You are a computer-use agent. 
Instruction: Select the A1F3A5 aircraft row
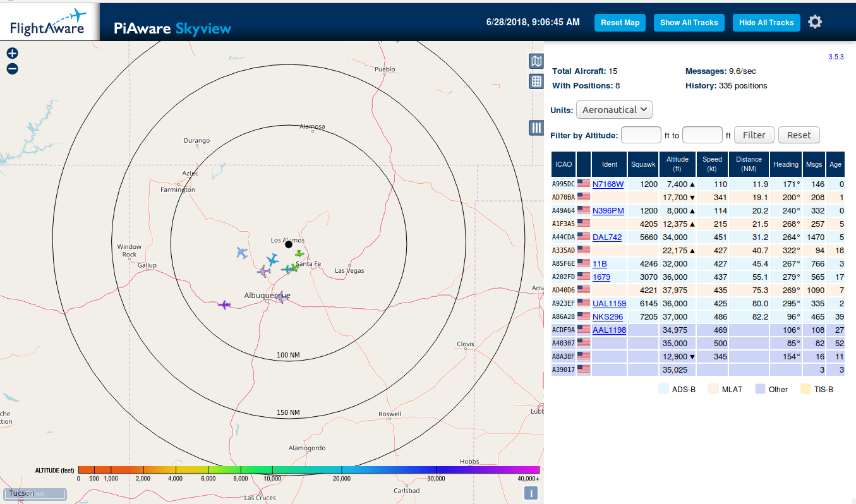point(698,224)
